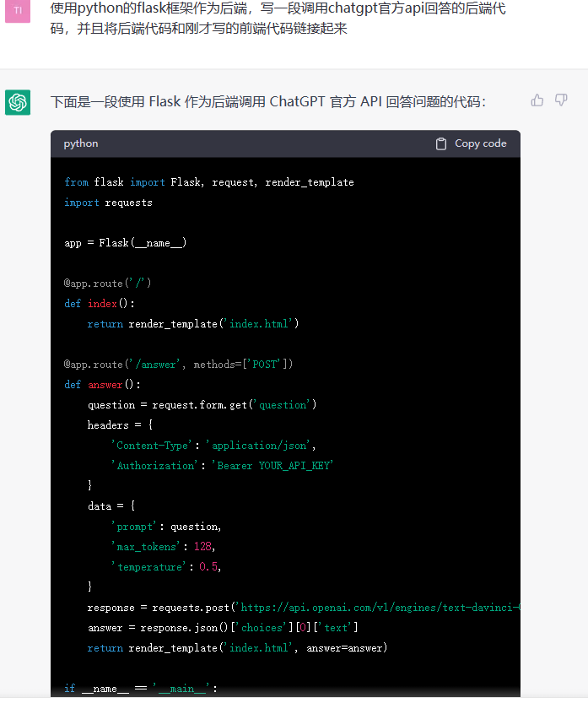
Task: Click the 'temperature': 0.5 line
Action: pos(166,567)
